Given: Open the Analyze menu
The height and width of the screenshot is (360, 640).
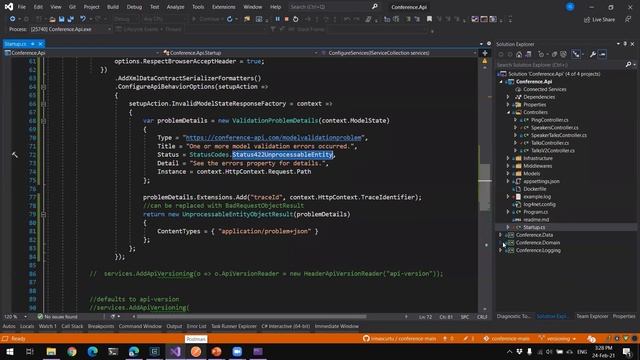Looking at the screenshot, I should click(175, 7).
